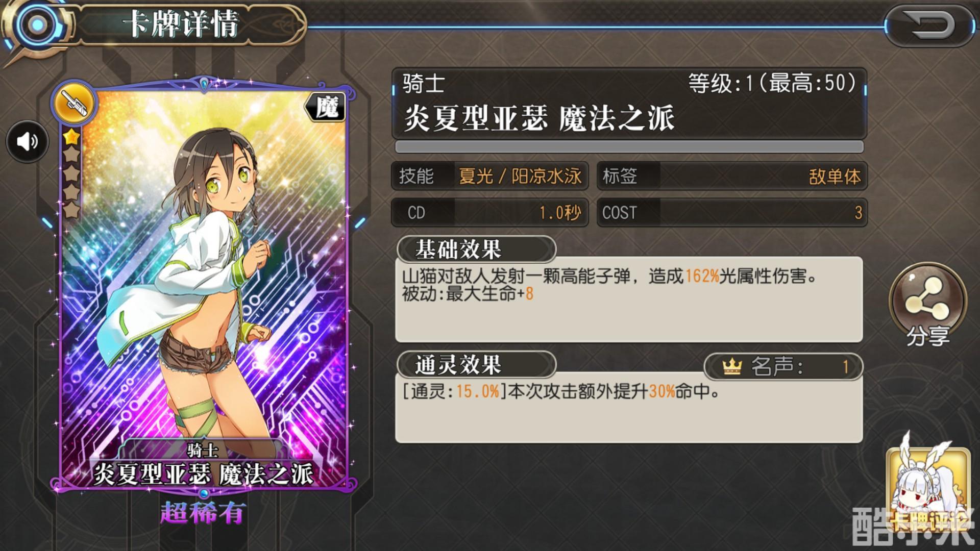The height and width of the screenshot is (551, 980).
Task: Click the crown fame (名声) icon
Action: (x=731, y=366)
